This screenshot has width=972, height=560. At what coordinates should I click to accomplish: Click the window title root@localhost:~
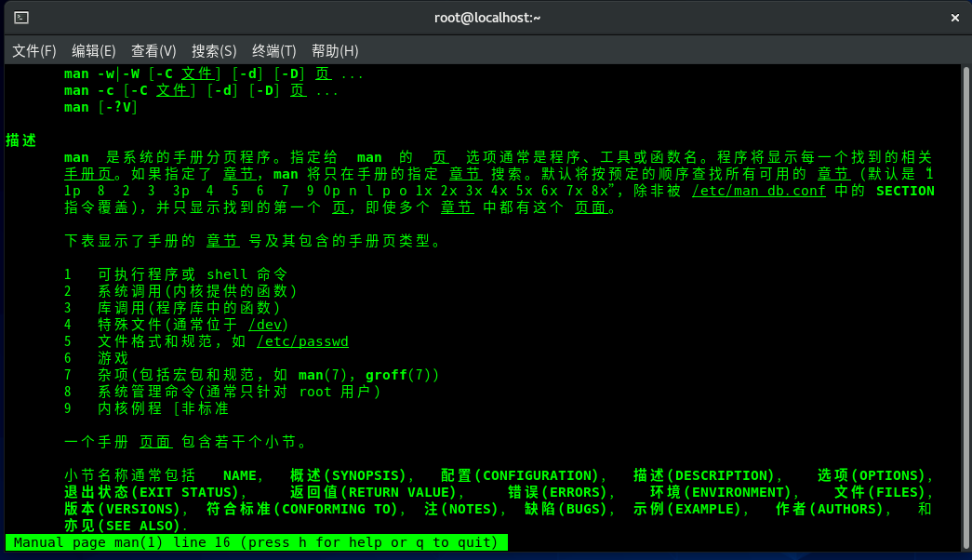click(x=487, y=17)
